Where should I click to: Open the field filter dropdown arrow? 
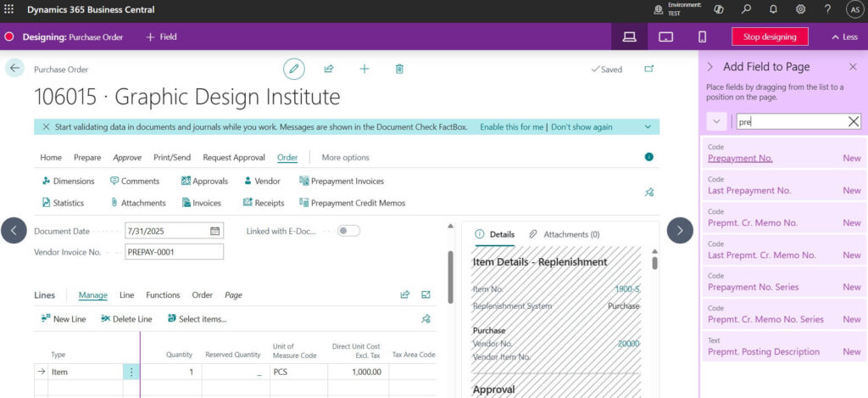[x=717, y=122]
